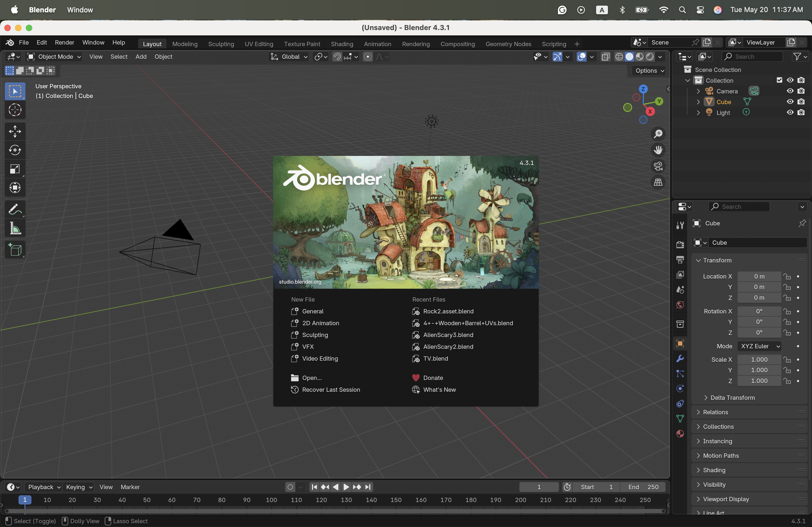Select the Move tool in toolbar

pyautogui.click(x=15, y=131)
